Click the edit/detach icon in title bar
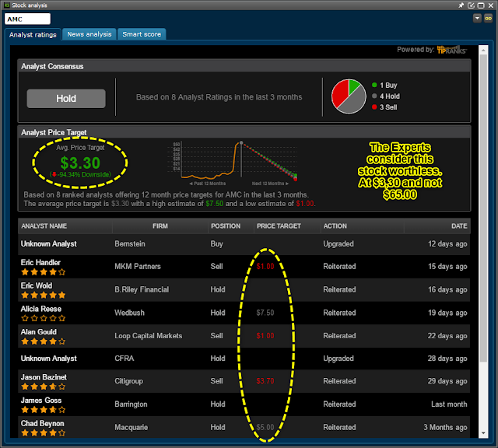The height and width of the screenshot is (448, 498). (471, 5)
